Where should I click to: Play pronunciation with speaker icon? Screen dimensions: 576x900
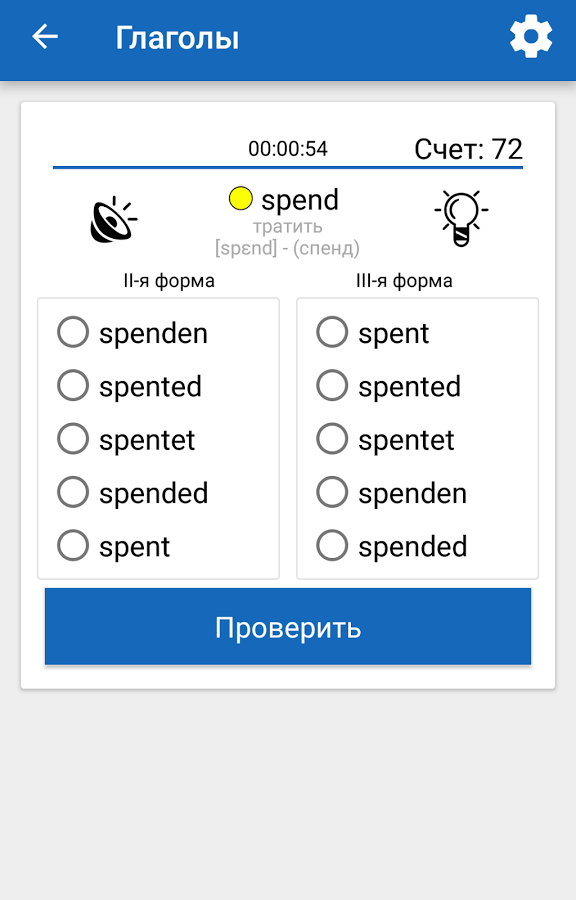tap(114, 219)
